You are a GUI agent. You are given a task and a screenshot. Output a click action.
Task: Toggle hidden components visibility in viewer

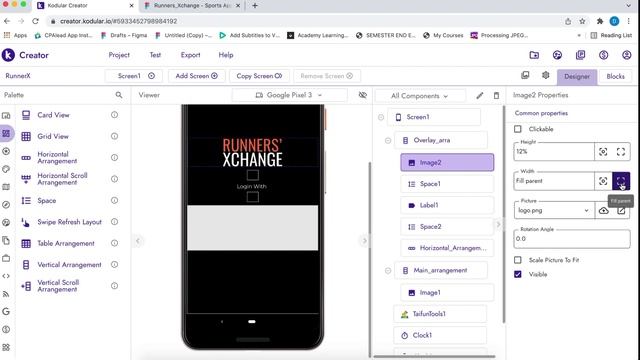point(362,95)
